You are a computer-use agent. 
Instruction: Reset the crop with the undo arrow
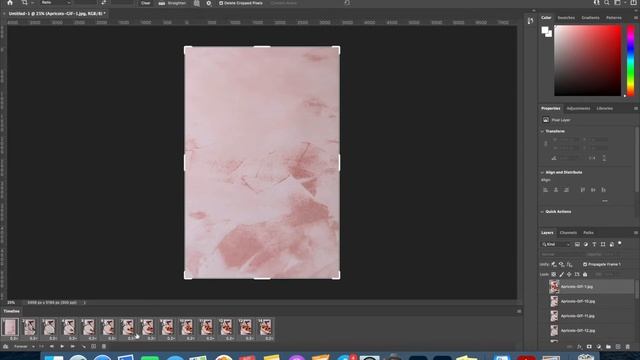(x=347, y=3)
